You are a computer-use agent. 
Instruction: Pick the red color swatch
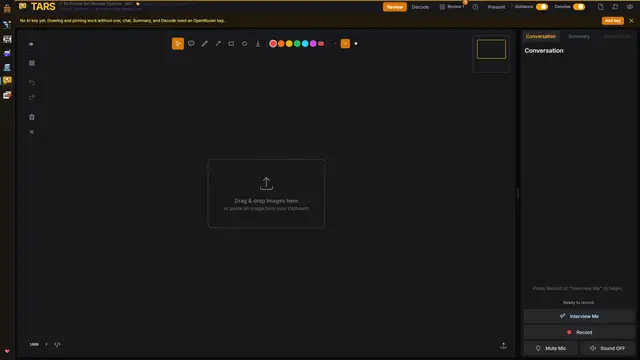coord(273,44)
